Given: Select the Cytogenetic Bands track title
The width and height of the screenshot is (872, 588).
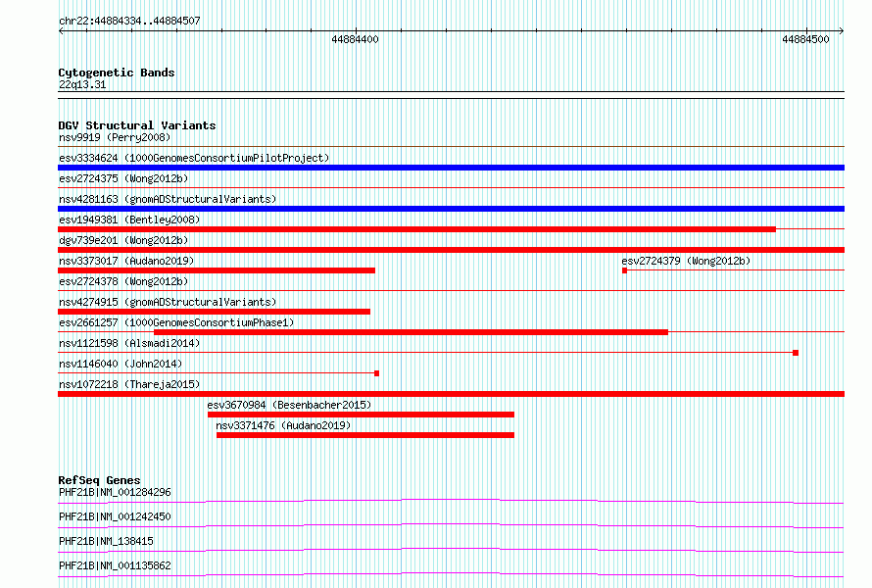Looking at the screenshot, I should point(117,73).
